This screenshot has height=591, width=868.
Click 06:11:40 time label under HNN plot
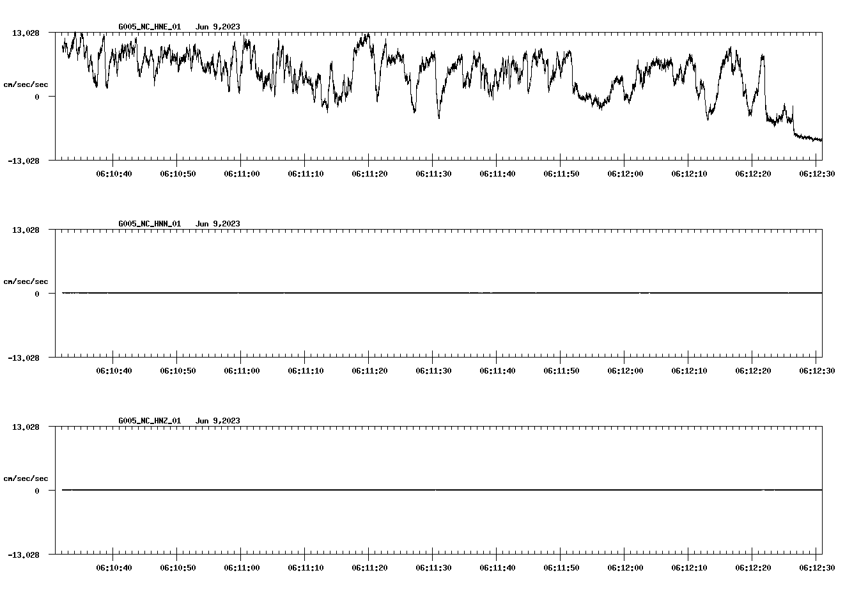pyautogui.click(x=497, y=371)
